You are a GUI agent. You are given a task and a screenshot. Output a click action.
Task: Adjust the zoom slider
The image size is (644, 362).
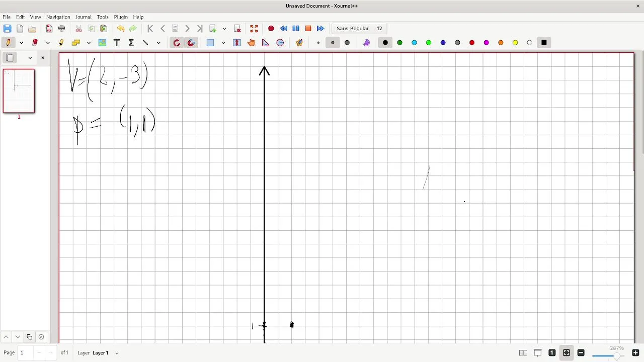click(x=609, y=356)
